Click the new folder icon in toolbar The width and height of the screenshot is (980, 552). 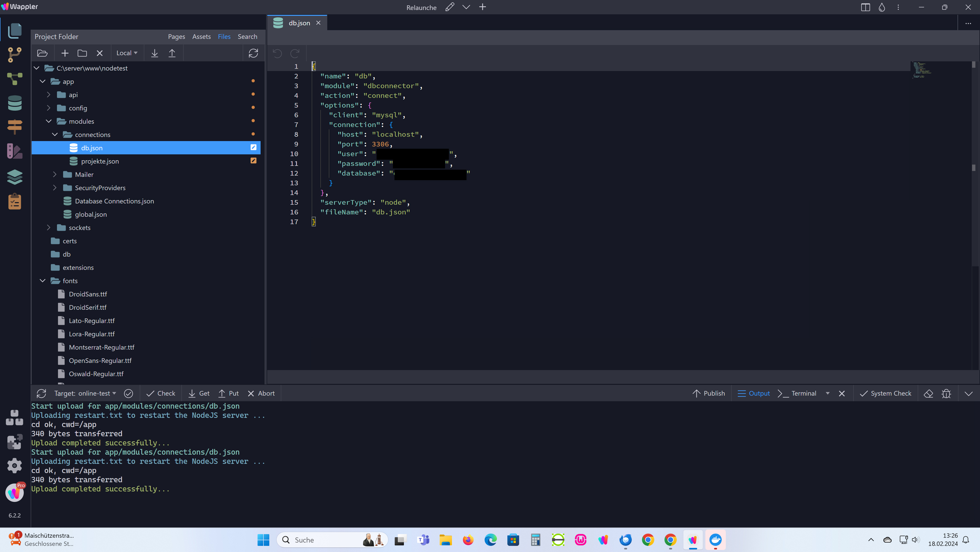coord(82,53)
